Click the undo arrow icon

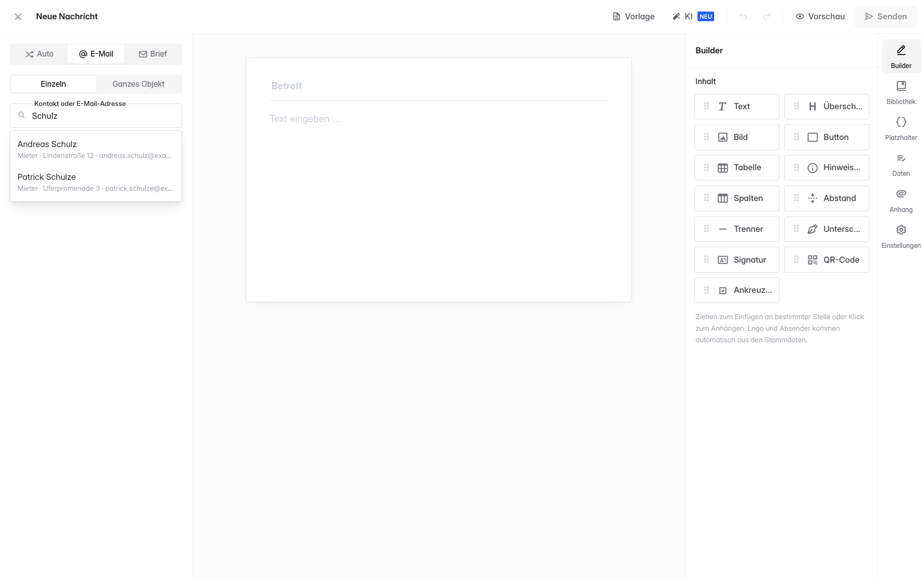pyautogui.click(x=743, y=17)
